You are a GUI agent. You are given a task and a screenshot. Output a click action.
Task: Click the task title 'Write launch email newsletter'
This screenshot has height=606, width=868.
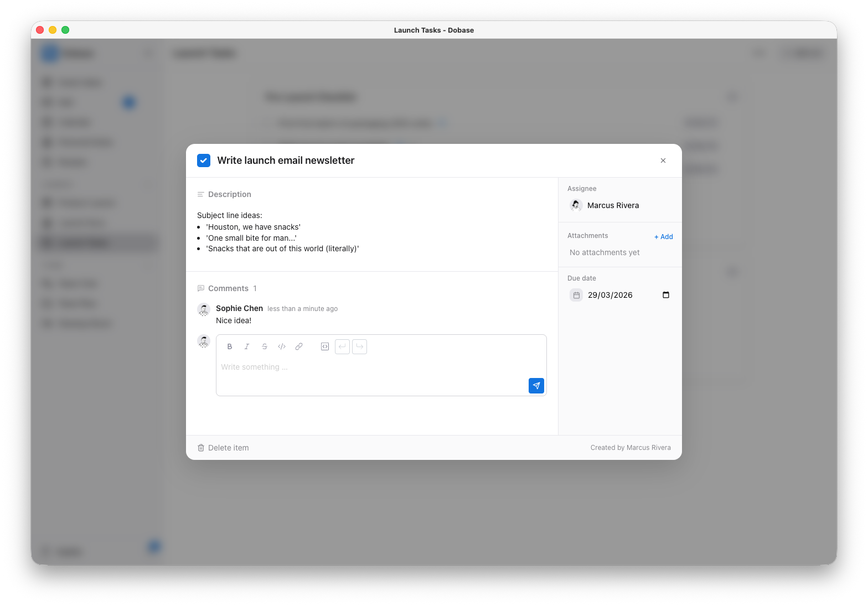[286, 160]
